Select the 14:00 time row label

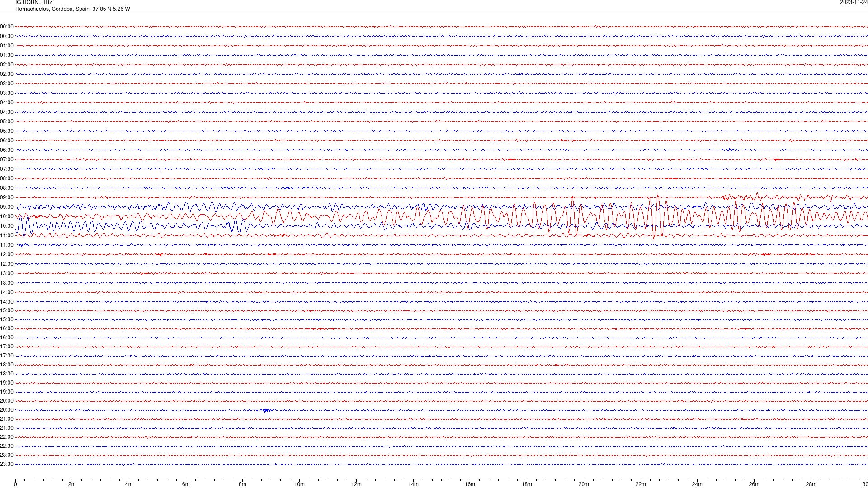coord(7,292)
